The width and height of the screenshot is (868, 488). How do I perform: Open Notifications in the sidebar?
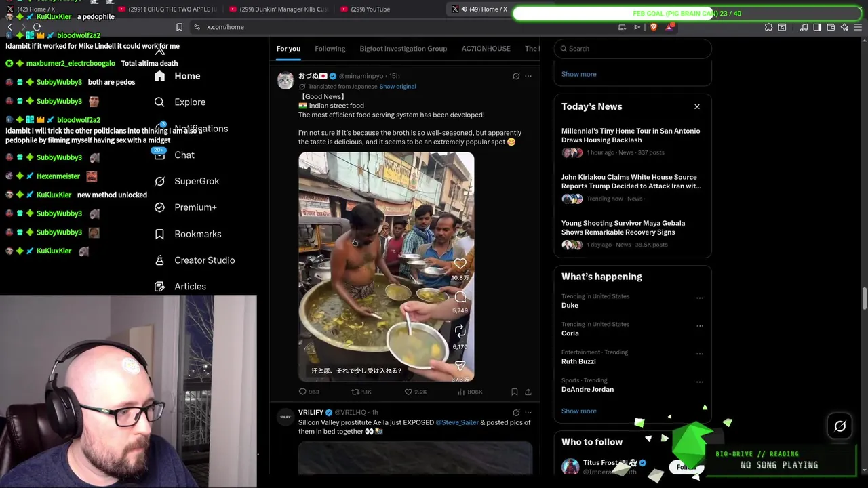click(201, 129)
